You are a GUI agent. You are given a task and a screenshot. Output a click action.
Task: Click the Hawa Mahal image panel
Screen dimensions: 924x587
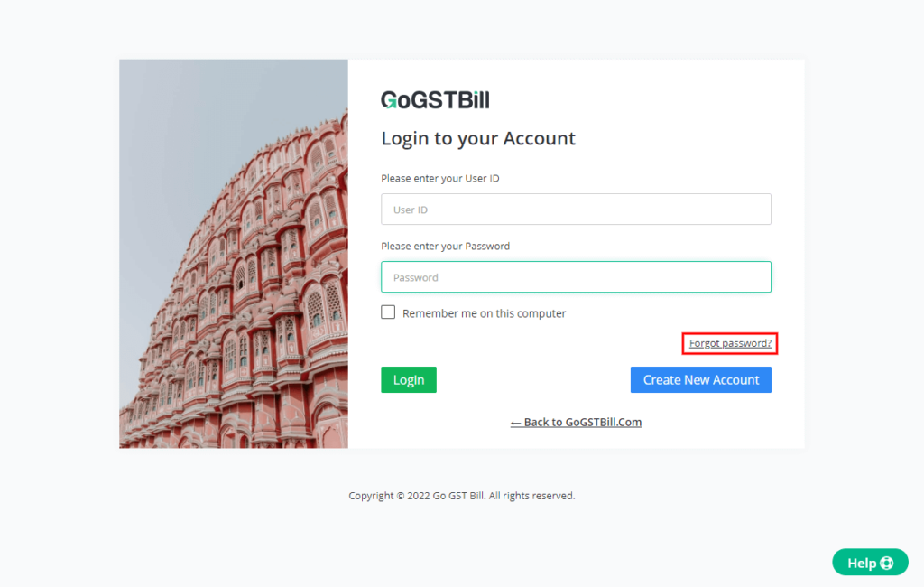tap(233, 253)
